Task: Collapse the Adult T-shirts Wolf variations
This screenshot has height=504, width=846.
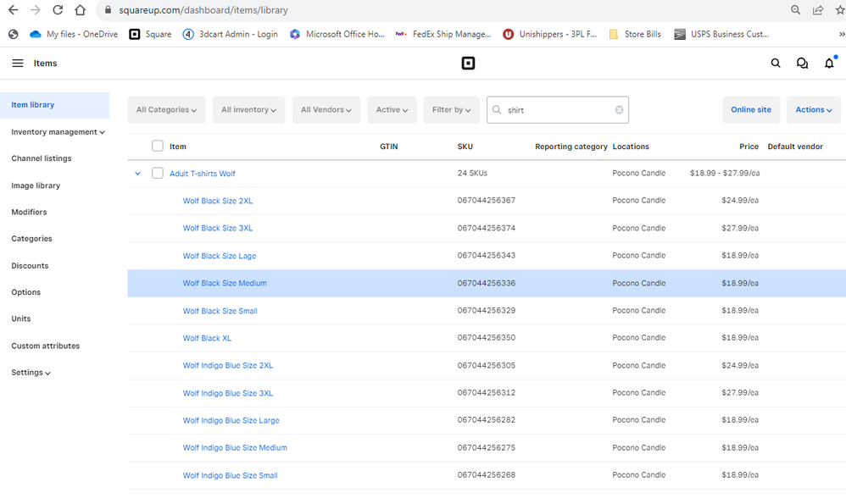Action: (x=137, y=174)
